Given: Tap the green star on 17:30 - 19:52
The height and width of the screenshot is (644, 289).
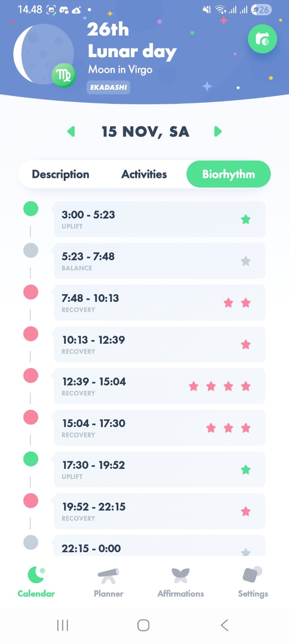Looking at the screenshot, I should (x=245, y=470).
